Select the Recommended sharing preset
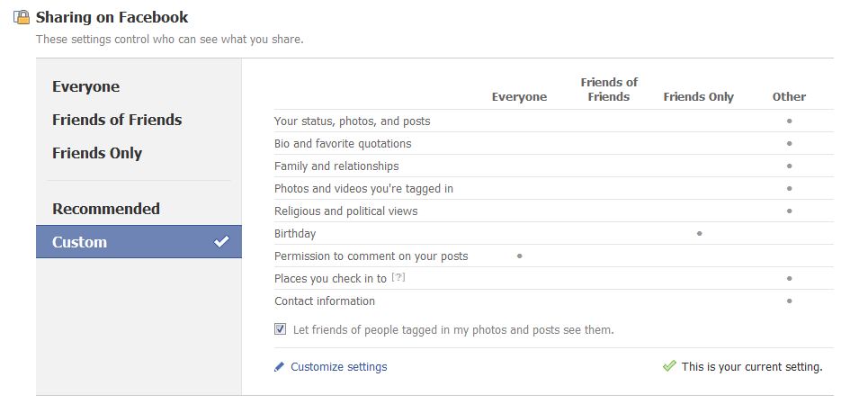Viewport: 868px width, 413px height. tap(106, 209)
